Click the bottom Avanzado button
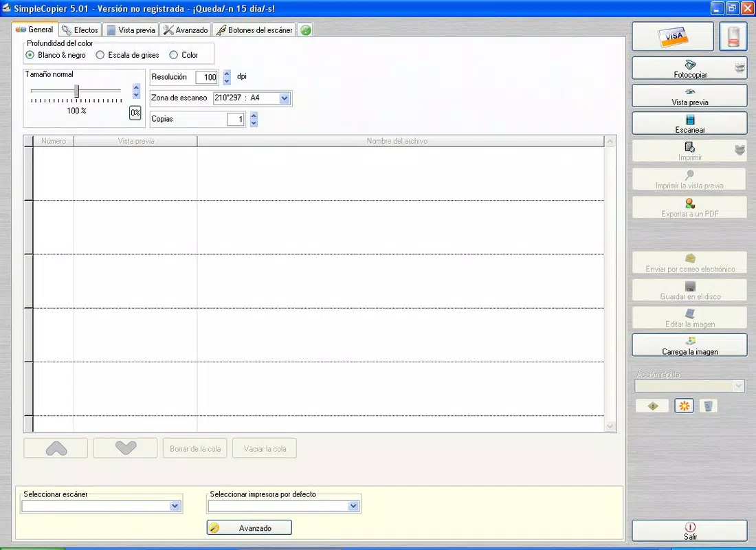This screenshot has height=550, width=756. [249, 528]
